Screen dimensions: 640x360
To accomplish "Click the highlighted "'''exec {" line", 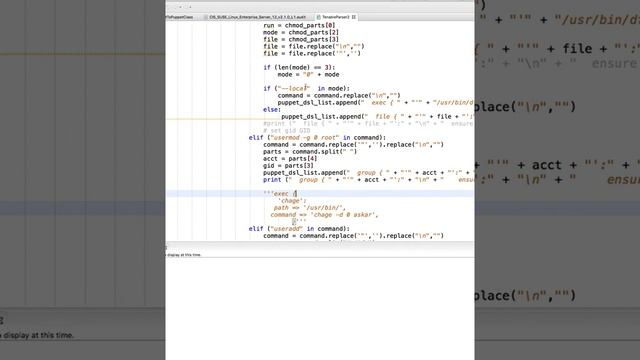I will [x=280, y=193].
